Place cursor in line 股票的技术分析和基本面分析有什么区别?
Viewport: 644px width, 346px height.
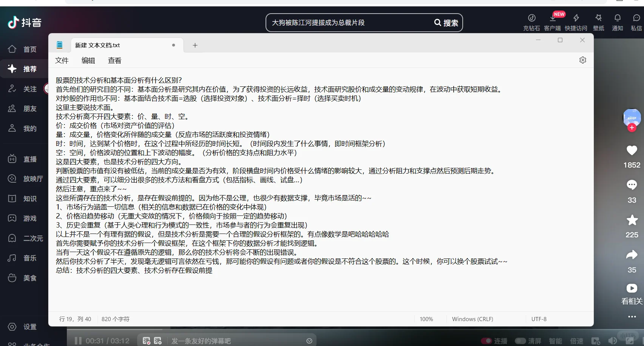coord(119,80)
